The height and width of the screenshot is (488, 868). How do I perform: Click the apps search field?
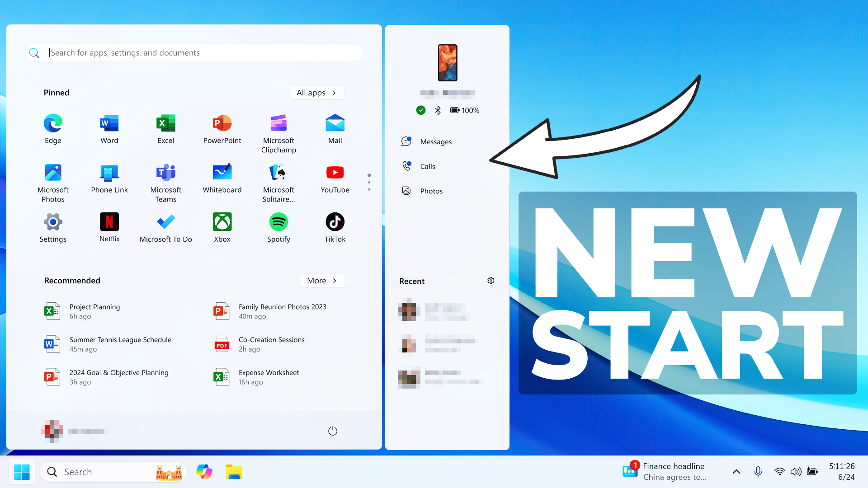[193, 52]
